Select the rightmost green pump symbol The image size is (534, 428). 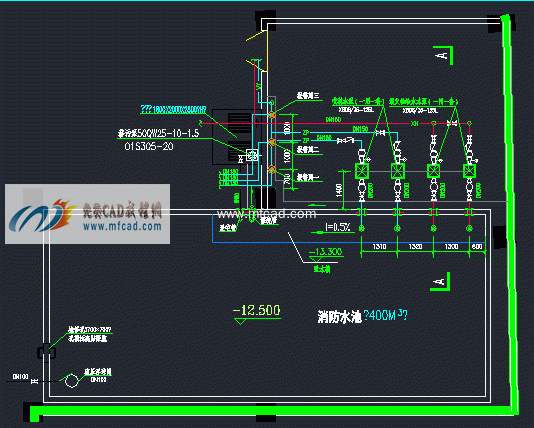coord(469,171)
